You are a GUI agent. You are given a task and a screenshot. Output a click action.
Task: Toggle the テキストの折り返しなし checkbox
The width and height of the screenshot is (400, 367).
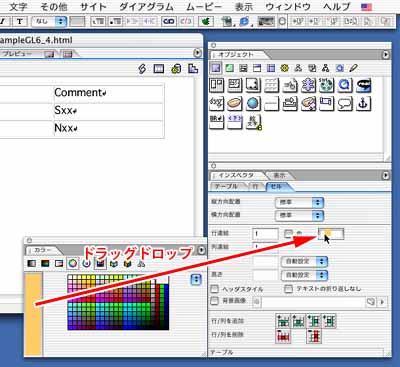289,289
